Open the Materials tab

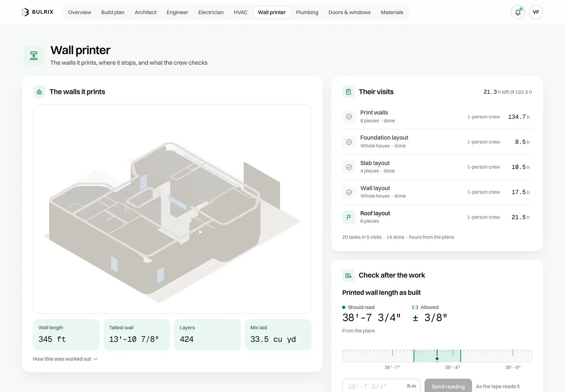(392, 12)
